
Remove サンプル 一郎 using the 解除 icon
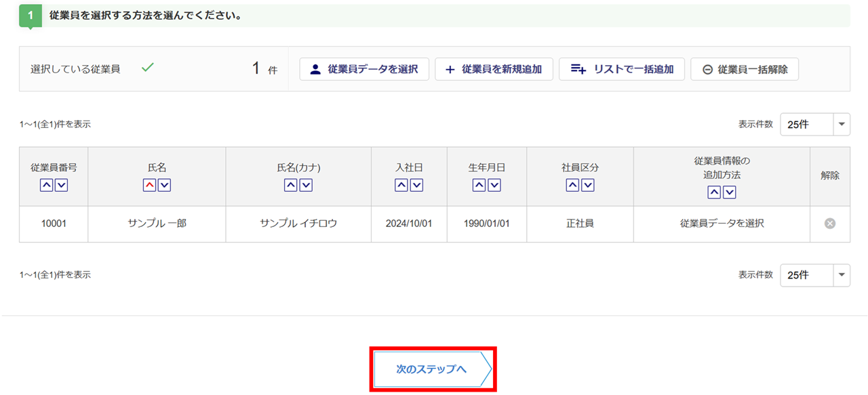(829, 224)
